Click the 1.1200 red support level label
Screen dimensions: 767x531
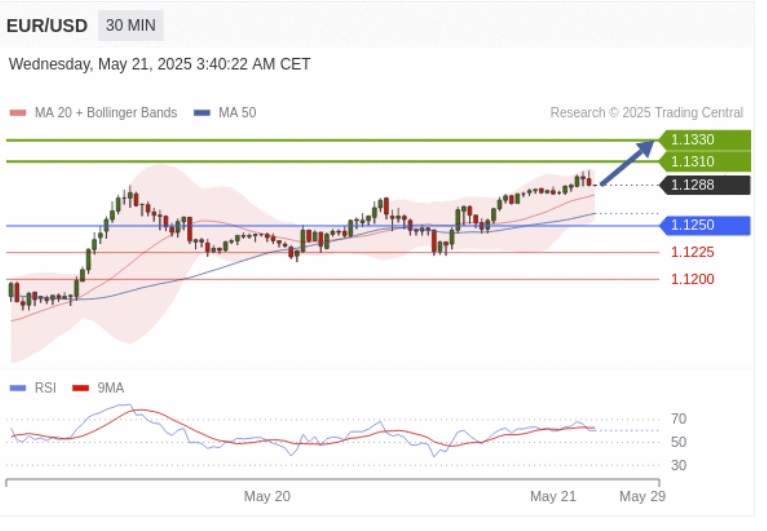(692, 279)
